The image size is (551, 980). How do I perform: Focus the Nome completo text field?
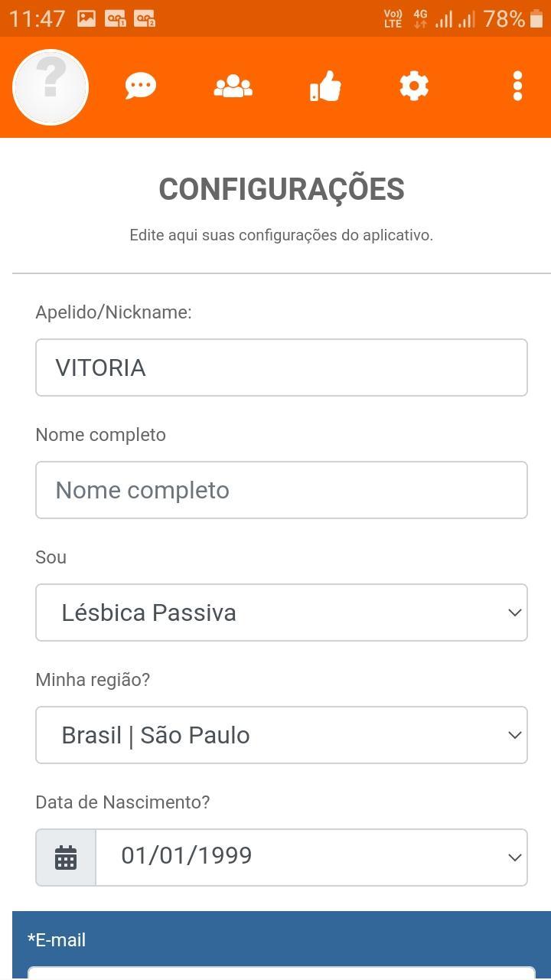[x=282, y=490]
